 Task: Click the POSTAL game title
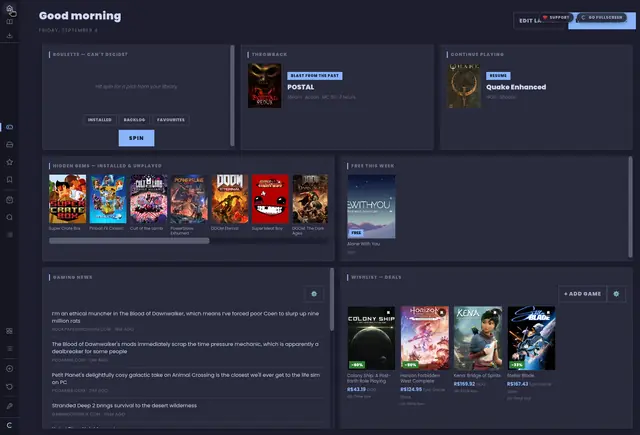(x=300, y=87)
